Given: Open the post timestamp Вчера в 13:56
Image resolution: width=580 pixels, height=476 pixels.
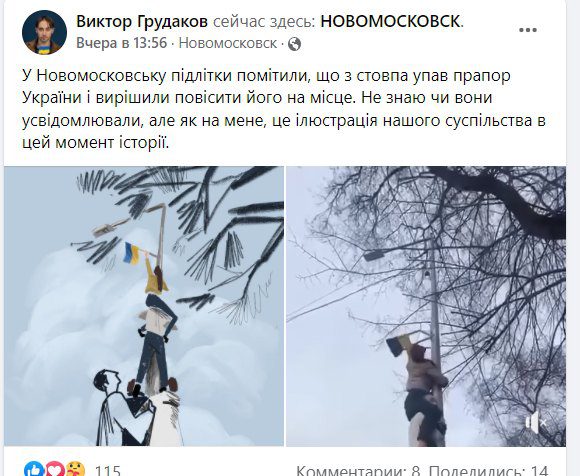Looking at the screenshot, I should click(122, 43).
